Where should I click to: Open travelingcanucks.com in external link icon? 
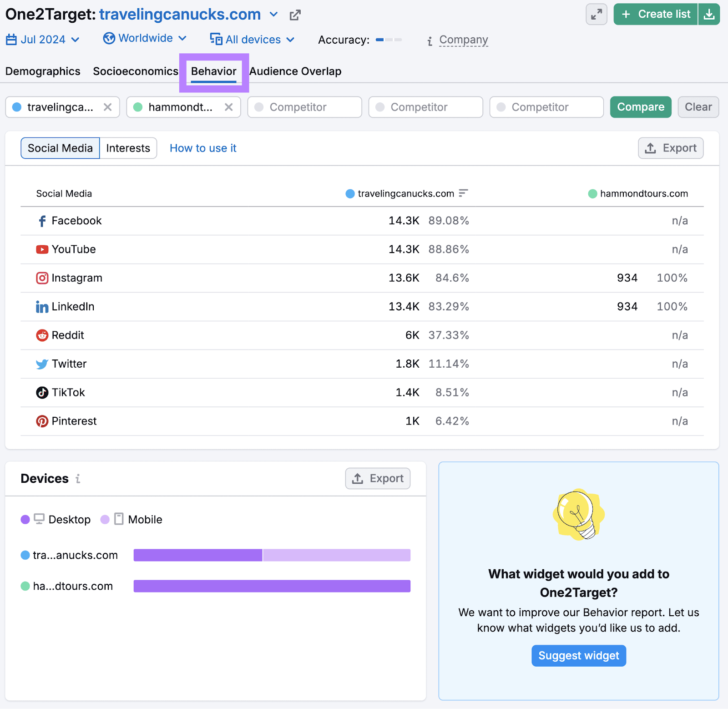click(x=295, y=15)
